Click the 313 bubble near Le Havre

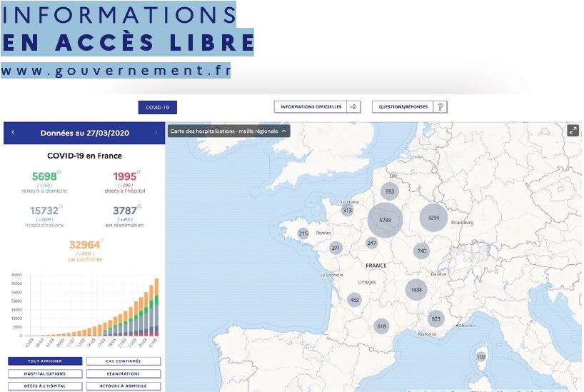[x=348, y=210]
